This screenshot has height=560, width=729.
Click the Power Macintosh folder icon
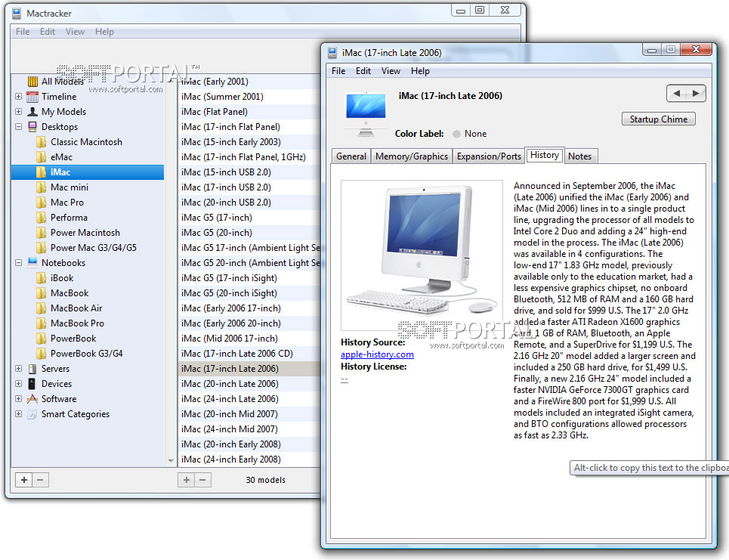[42, 233]
